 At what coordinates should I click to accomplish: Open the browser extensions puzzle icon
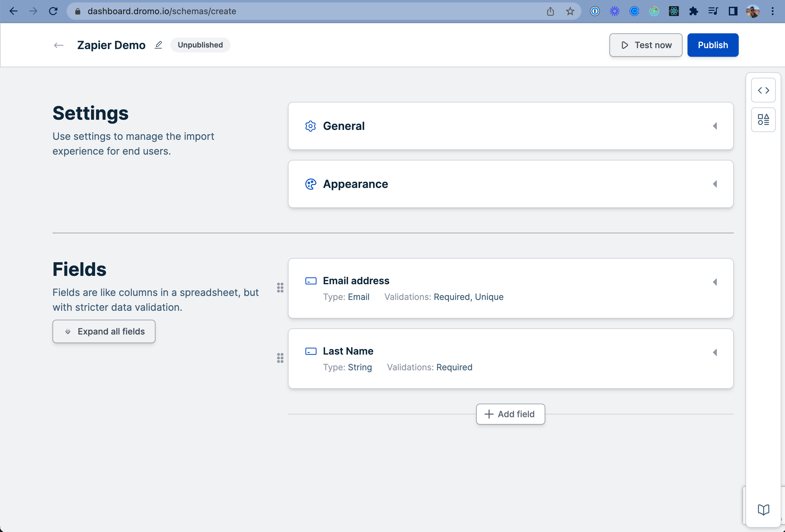(693, 11)
